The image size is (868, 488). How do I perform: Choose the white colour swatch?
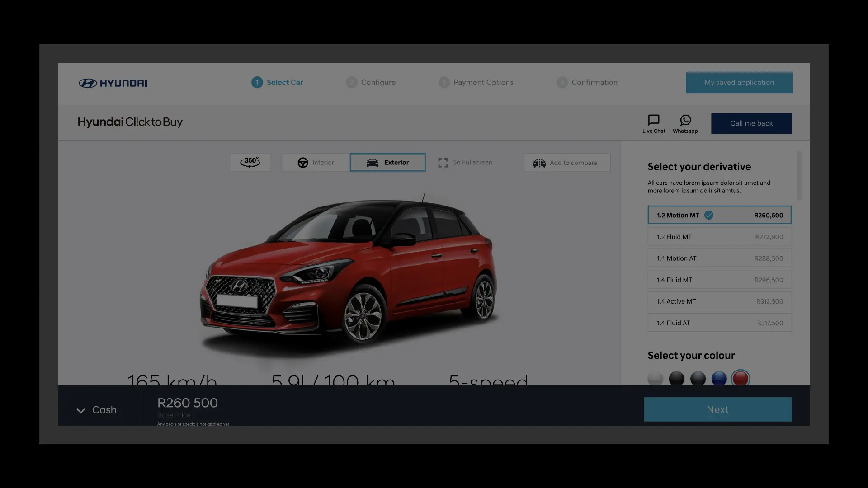655,379
